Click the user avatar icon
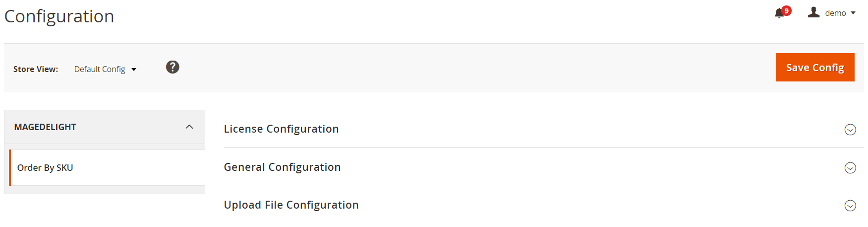Viewport: 868px width, 227px height. point(813,12)
